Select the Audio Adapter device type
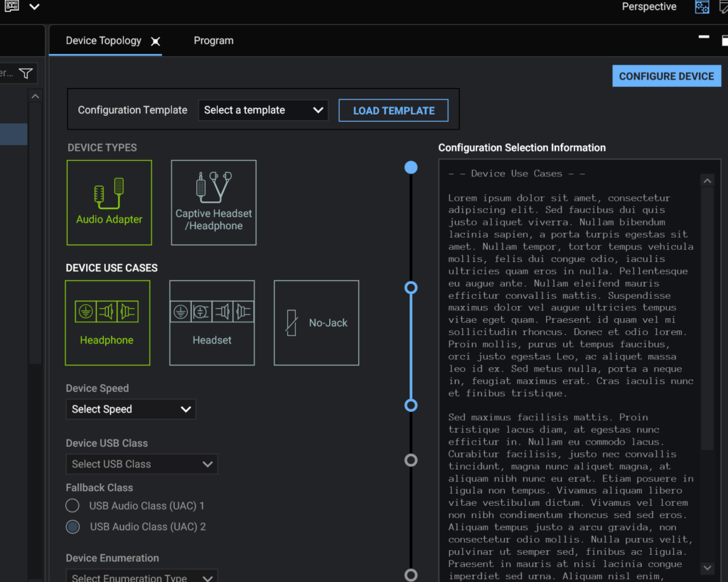 point(109,203)
